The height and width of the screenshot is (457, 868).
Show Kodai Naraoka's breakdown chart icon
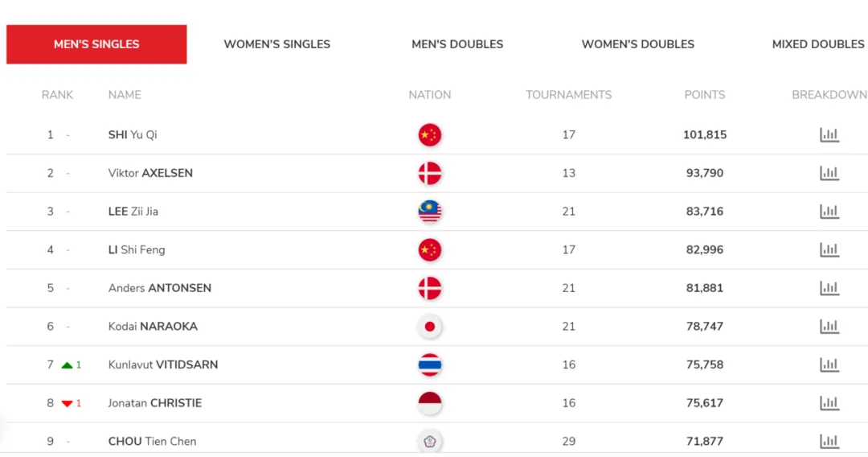coord(829,327)
